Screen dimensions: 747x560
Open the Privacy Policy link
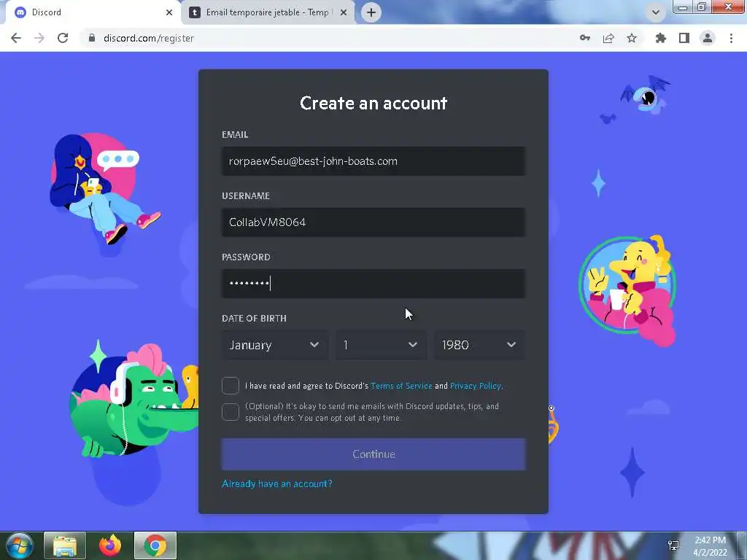click(x=476, y=386)
